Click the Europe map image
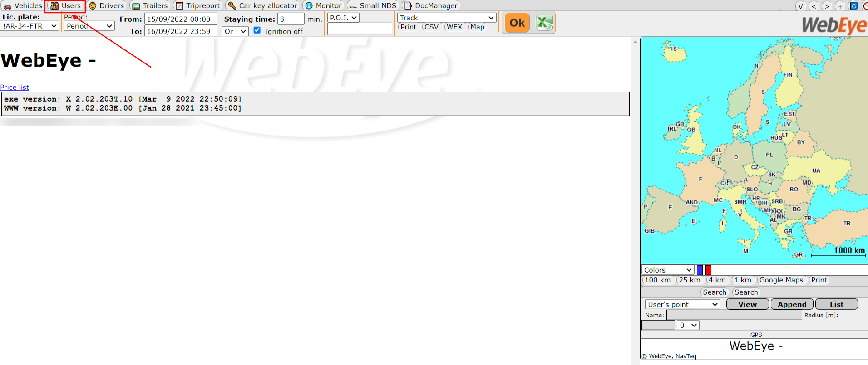868x365 pixels. click(x=754, y=151)
